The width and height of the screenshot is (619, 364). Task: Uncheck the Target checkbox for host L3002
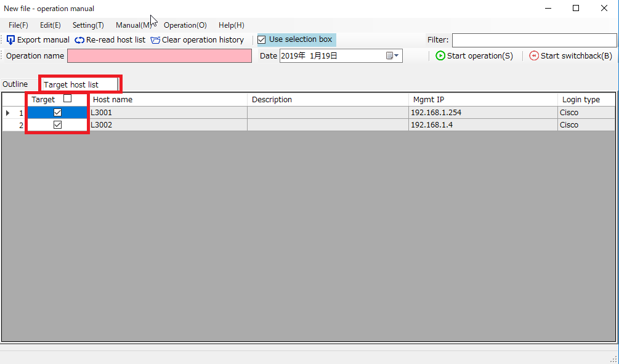(58, 125)
